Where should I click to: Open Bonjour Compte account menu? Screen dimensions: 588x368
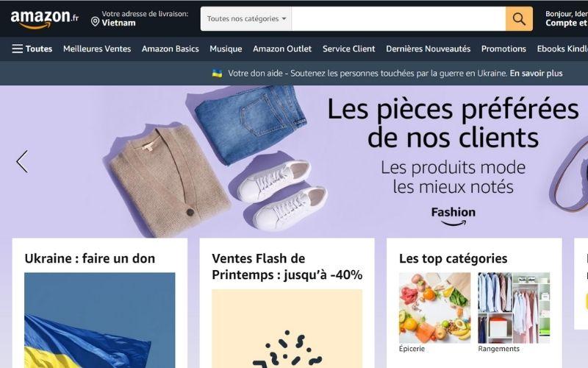point(567,18)
